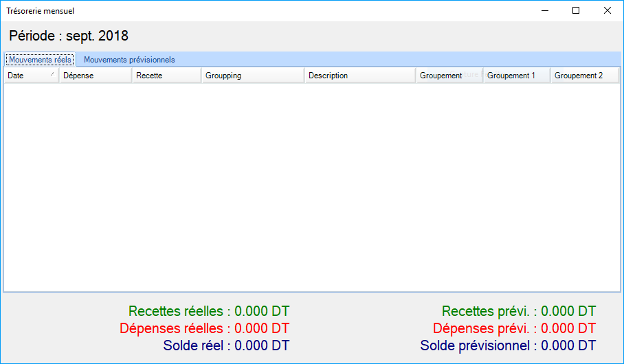Click the Solde prévisionnel total label
Screen dimensions: 624x364
(508, 345)
